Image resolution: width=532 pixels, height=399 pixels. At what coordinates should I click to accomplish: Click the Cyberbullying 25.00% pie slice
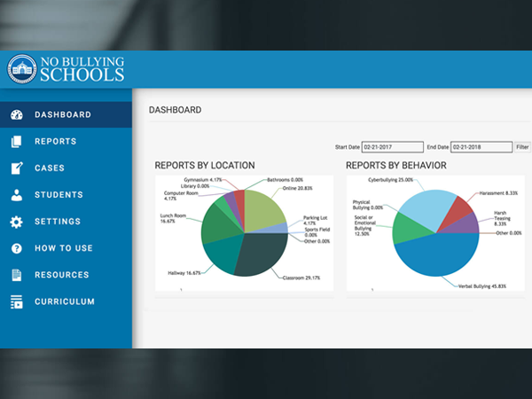click(427, 208)
